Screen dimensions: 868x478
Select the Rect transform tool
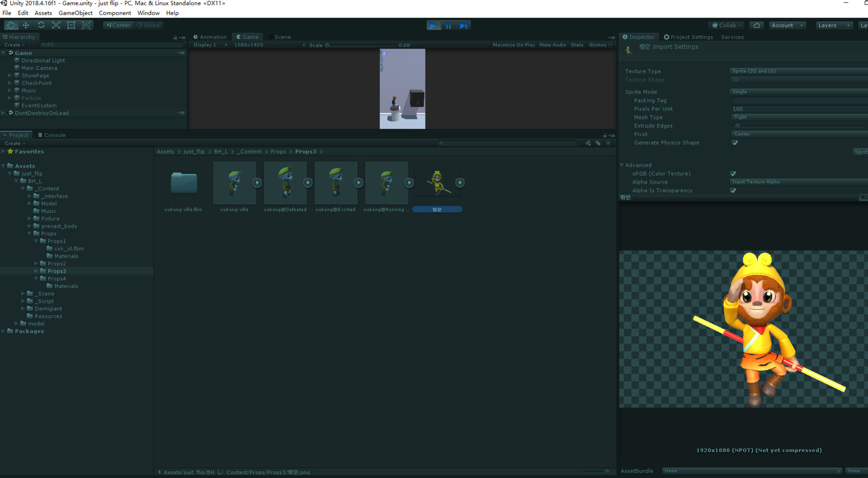tap(71, 25)
